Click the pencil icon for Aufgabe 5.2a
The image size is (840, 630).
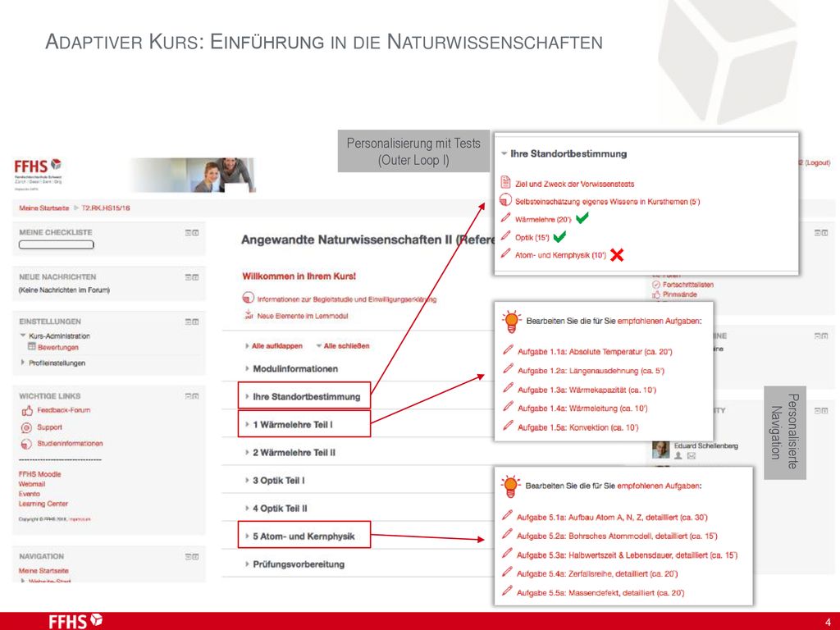507,534
